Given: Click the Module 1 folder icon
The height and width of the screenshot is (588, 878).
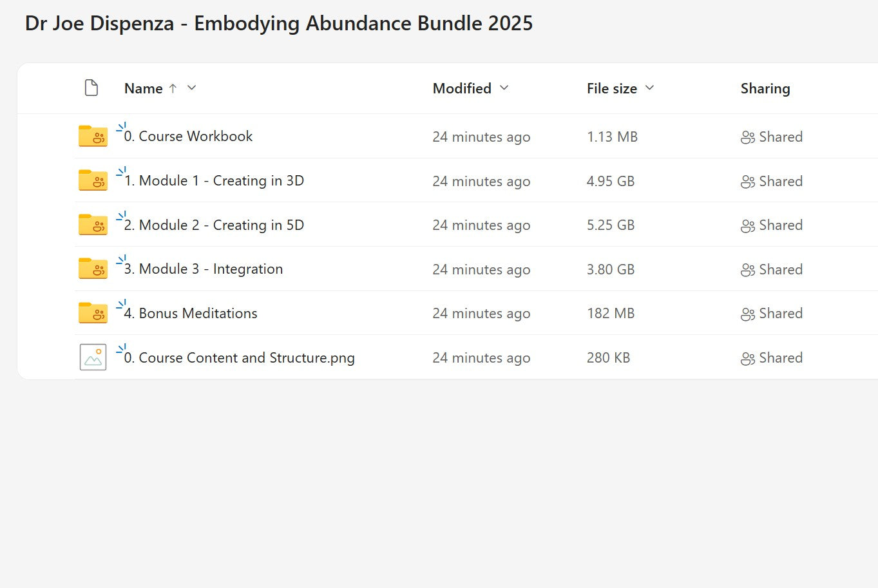Looking at the screenshot, I should (x=93, y=180).
